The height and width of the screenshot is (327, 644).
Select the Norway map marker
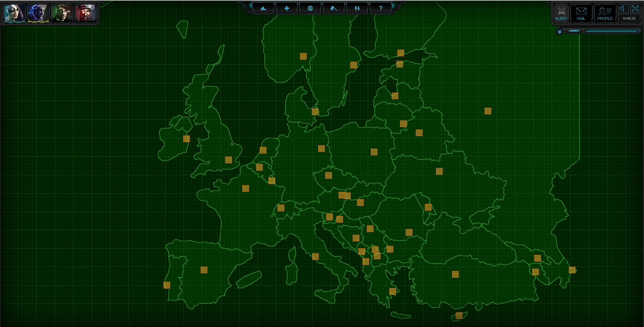[x=303, y=56]
